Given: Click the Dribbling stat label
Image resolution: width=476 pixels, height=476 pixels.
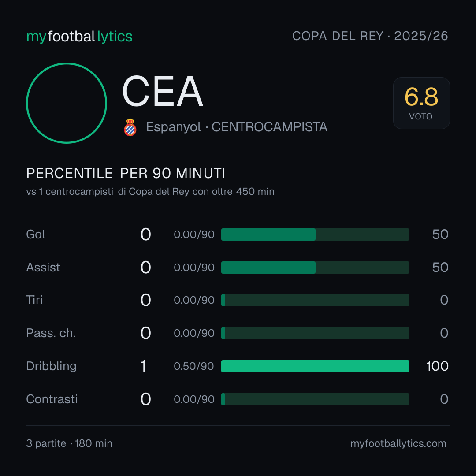Looking at the screenshot, I should tap(51, 366).
